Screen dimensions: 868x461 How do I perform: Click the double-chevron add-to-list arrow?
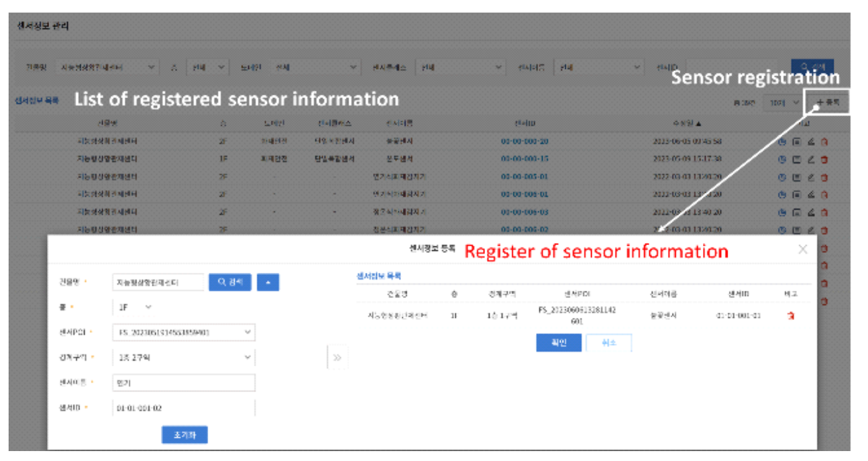(x=337, y=358)
